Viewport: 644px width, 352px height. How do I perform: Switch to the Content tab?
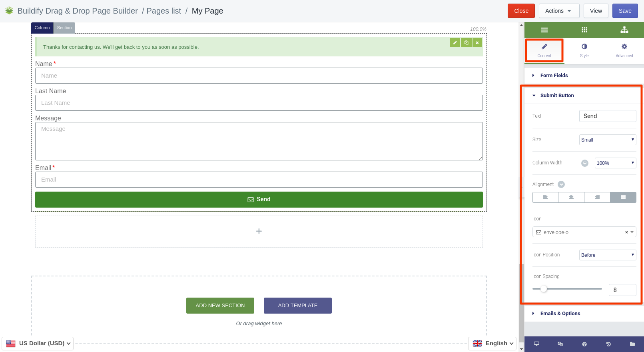tap(544, 50)
